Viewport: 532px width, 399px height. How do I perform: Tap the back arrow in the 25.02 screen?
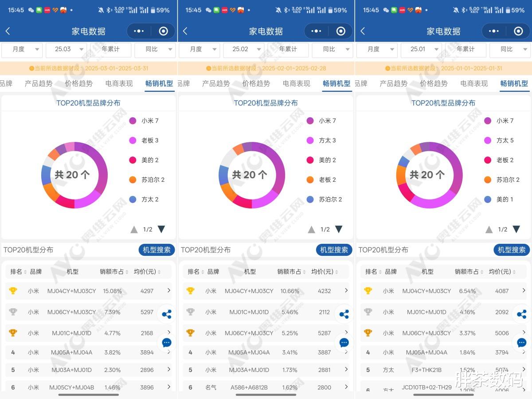(x=185, y=31)
